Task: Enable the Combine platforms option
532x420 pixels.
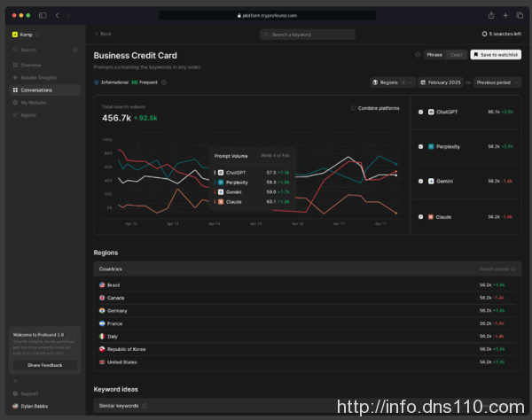Action: (x=354, y=107)
